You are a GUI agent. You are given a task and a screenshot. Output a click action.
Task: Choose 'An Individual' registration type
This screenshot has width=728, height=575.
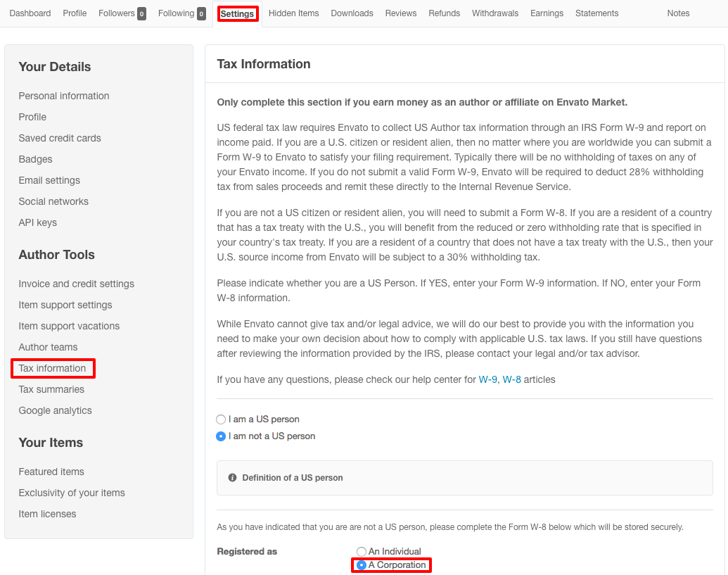[x=362, y=552]
